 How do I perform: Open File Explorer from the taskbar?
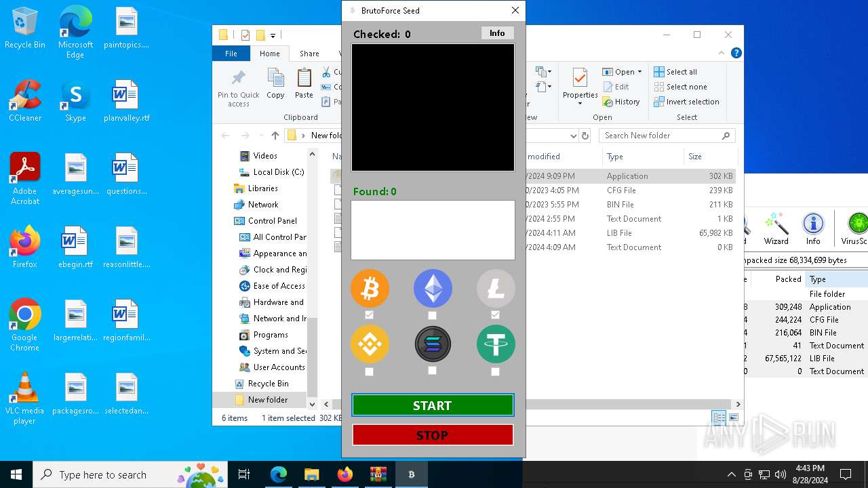(x=311, y=474)
